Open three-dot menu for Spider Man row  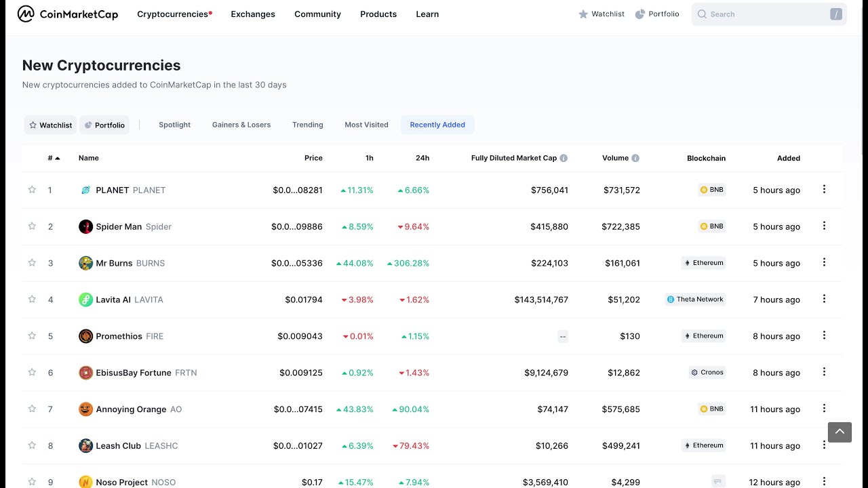tap(824, 226)
